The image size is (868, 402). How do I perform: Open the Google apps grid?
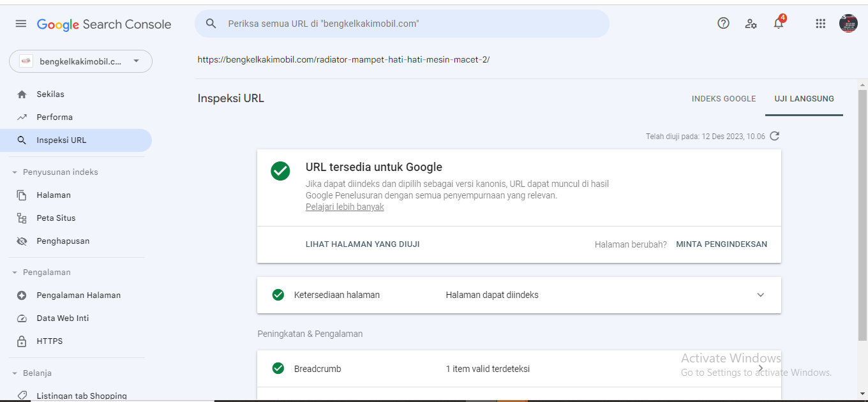(x=821, y=24)
